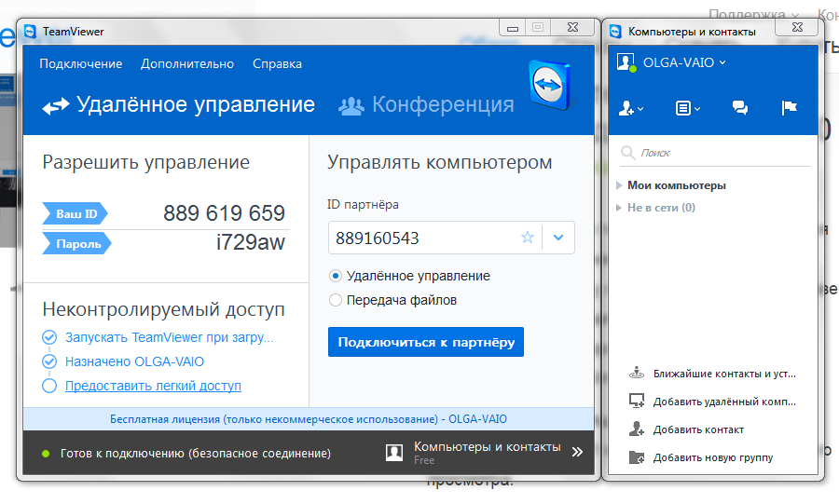Add partner ID to favorites star
The image size is (839, 504).
point(528,238)
